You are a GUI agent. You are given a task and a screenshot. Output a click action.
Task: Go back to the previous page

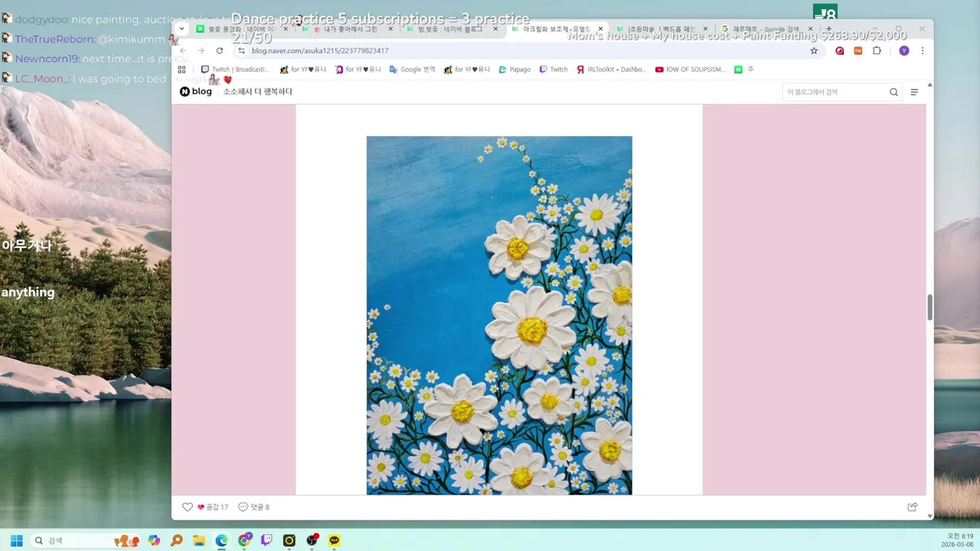(182, 51)
